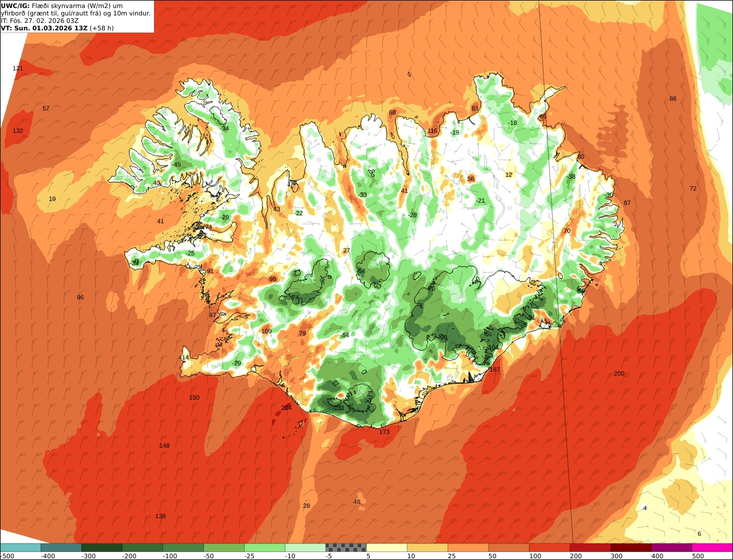Click the '500' legend label
This screenshot has height=560, width=733.
coord(697,556)
